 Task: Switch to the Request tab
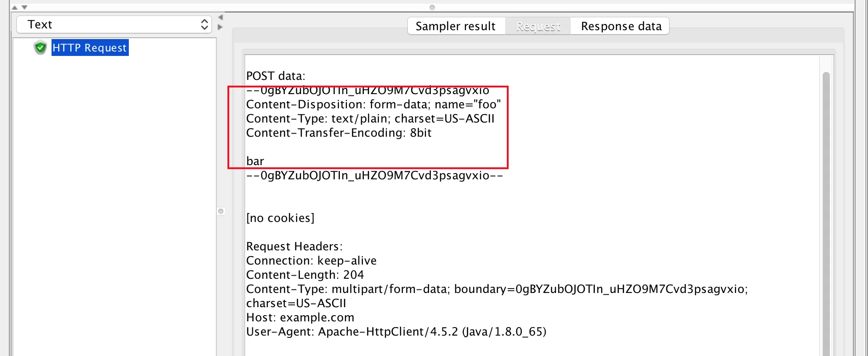pyautogui.click(x=538, y=26)
